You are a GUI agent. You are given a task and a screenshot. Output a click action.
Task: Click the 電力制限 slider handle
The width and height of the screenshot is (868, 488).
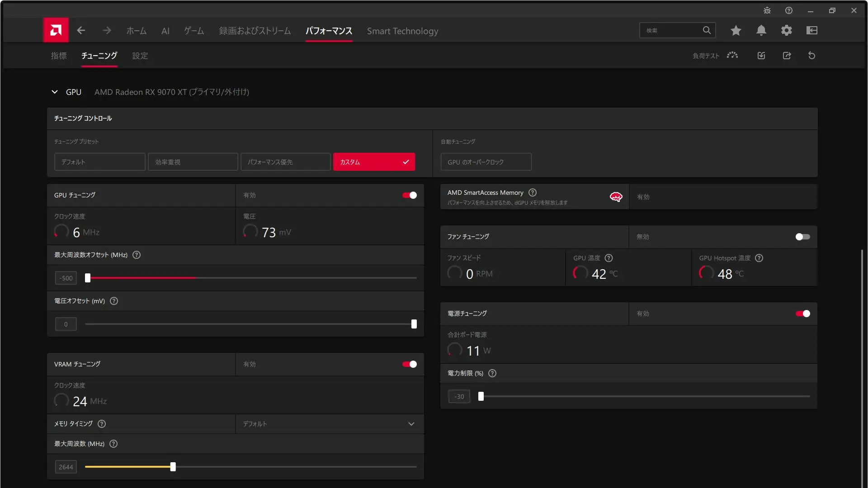click(x=481, y=396)
